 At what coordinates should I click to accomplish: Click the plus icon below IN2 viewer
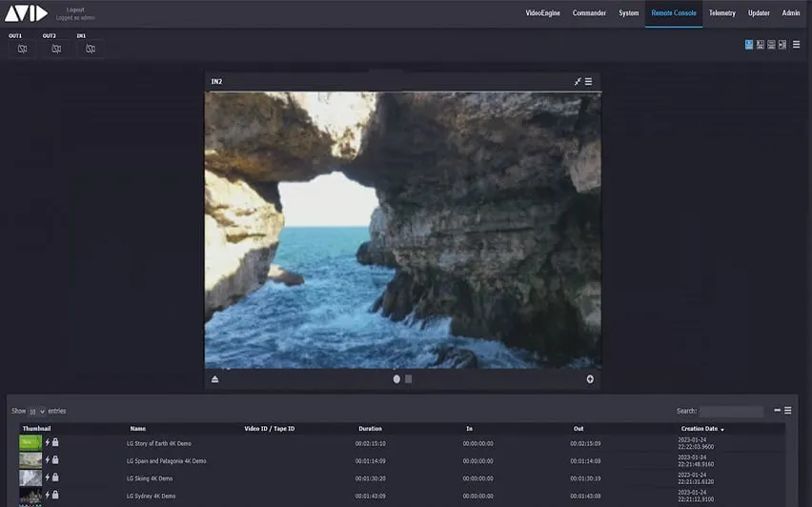(x=590, y=379)
